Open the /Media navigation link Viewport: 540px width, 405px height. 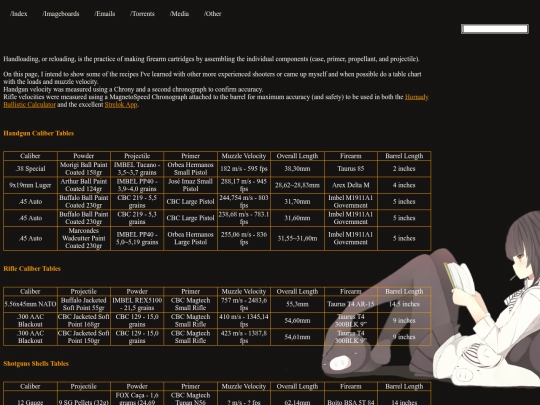tap(179, 14)
